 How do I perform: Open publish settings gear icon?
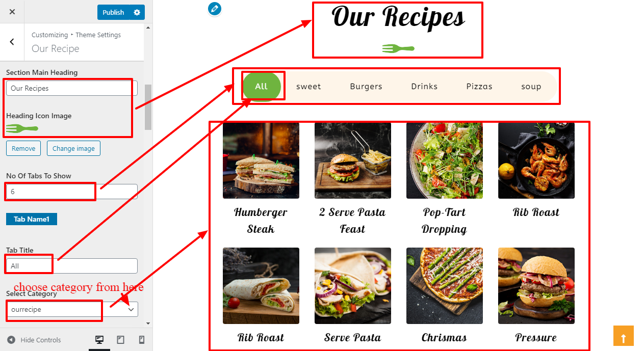pyautogui.click(x=137, y=12)
